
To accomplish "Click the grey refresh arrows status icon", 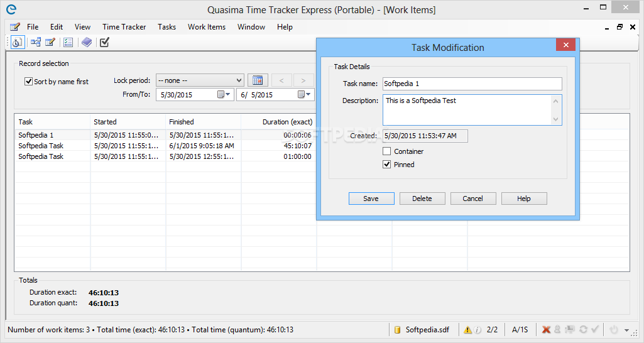I will point(583,329).
